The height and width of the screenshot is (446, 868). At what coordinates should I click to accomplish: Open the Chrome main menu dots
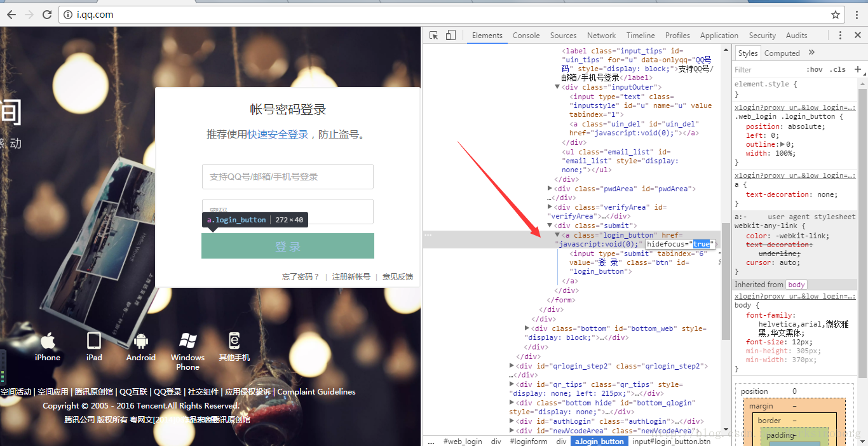(857, 14)
